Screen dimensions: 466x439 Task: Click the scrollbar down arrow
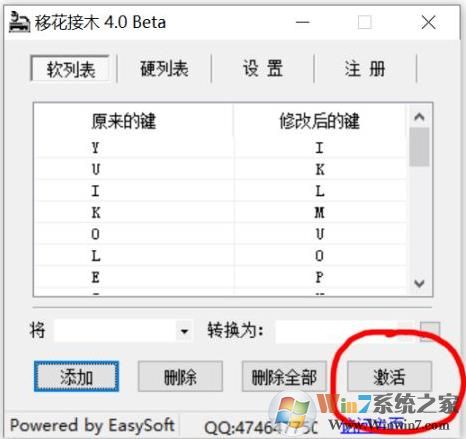[419, 283]
